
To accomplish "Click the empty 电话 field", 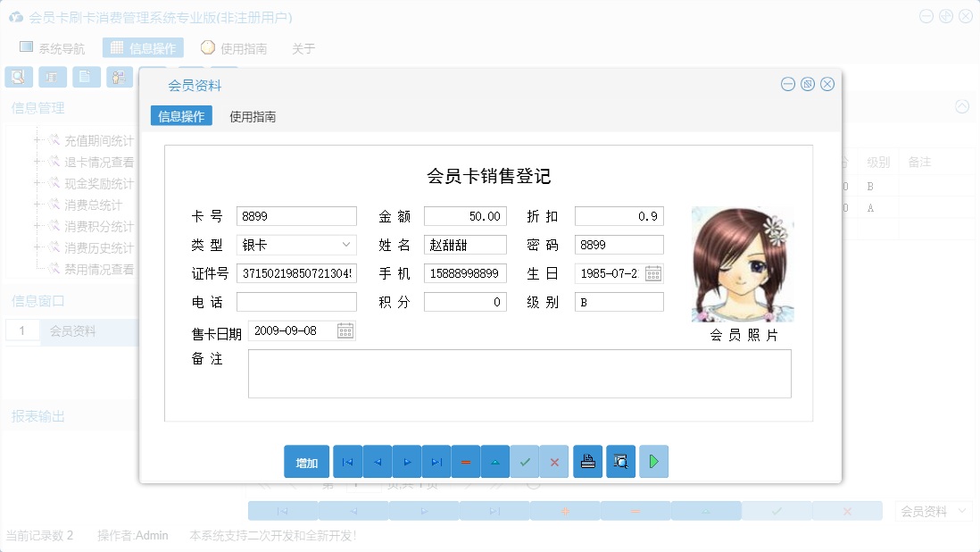I will [297, 303].
